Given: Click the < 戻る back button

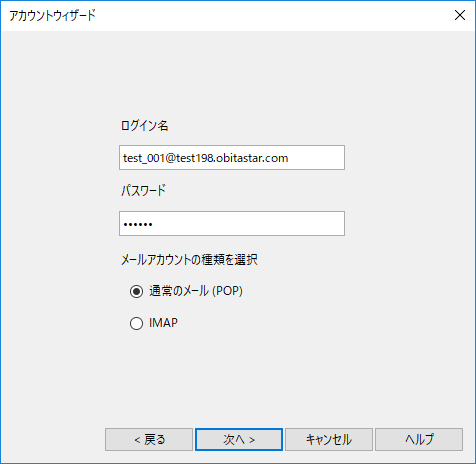Looking at the screenshot, I should pos(149,440).
